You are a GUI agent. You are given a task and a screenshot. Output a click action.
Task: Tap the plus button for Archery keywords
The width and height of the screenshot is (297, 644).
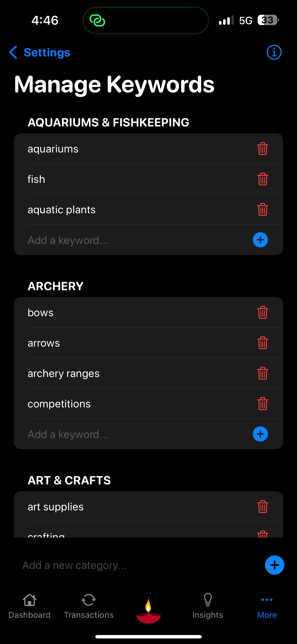[260, 434]
